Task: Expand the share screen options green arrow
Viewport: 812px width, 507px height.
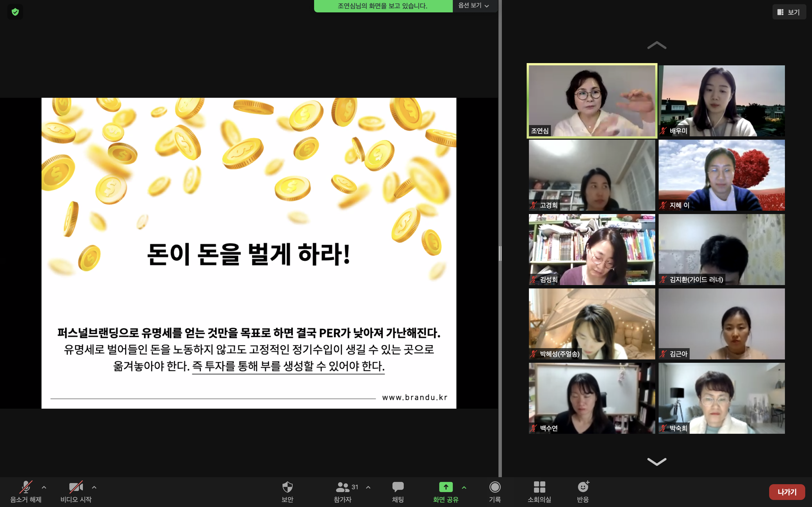Action: (464, 487)
